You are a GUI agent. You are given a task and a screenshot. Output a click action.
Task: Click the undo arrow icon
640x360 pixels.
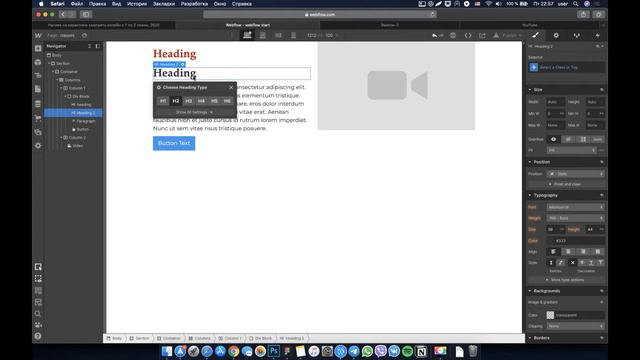(435, 36)
